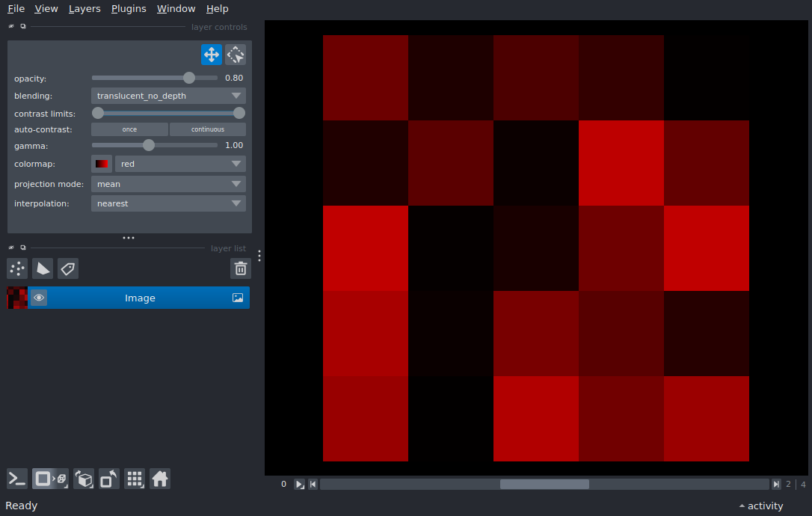
Task: Open the interpolation dropdown set to nearest
Action: click(x=168, y=203)
